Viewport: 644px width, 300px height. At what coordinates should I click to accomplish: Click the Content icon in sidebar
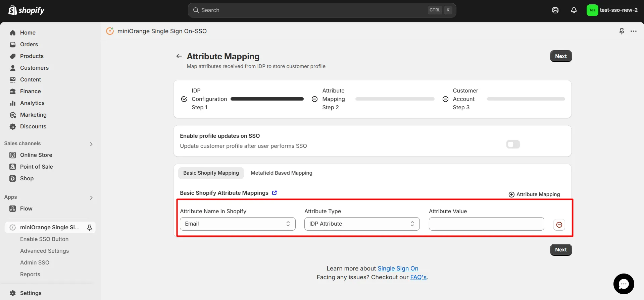pyautogui.click(x=13, y=79)
